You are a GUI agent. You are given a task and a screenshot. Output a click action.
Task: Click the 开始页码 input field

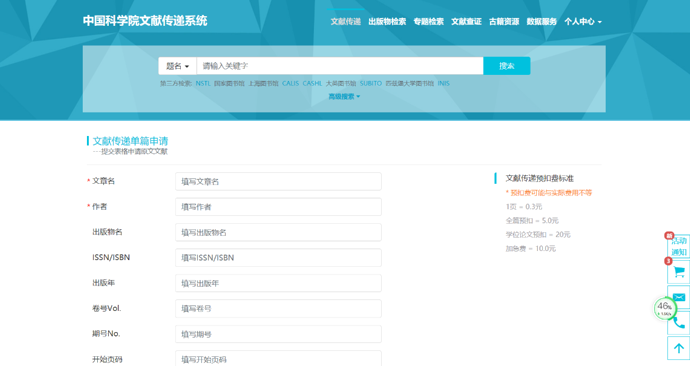[x=278, y=359]
